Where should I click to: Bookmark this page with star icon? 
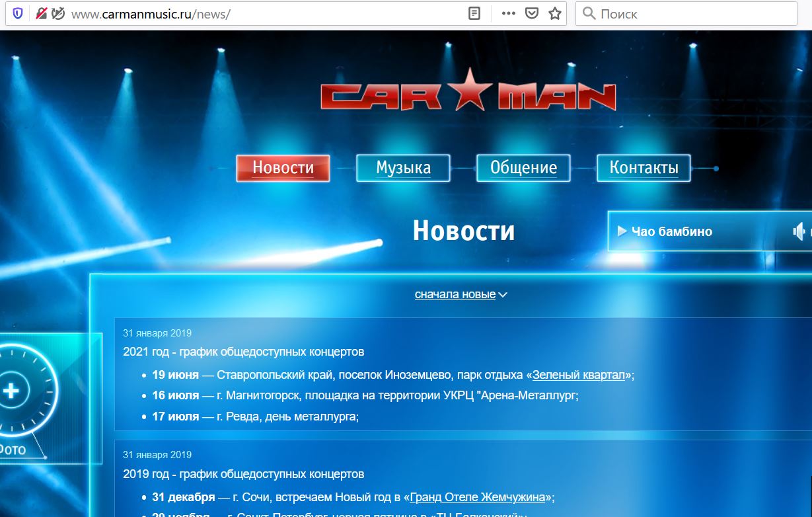[x=555, y=13]
